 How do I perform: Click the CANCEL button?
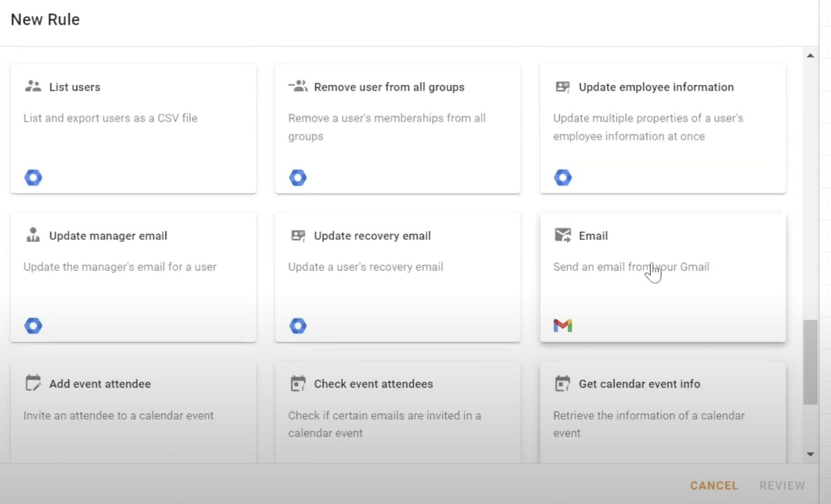[714, 485]
